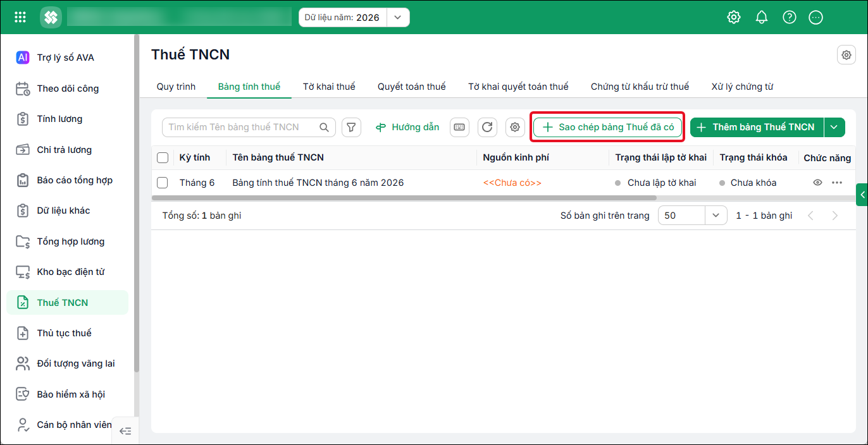Expand the Thêm bảng Thuế TNCN arrow
The image size is (868, 445).
[x=834, y=127]
